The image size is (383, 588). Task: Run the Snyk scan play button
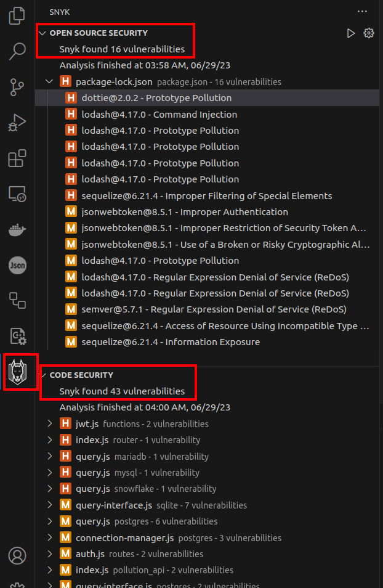pyautogui.click(x=351, y=33)
